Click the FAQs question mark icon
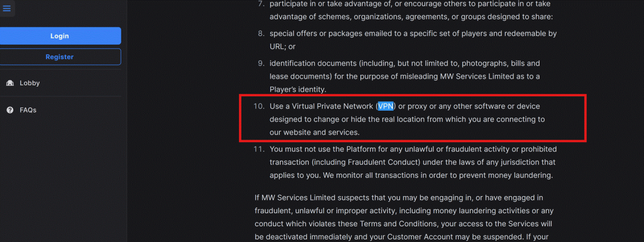Viewport: 644px width, 242px height. tap(10, 110)
